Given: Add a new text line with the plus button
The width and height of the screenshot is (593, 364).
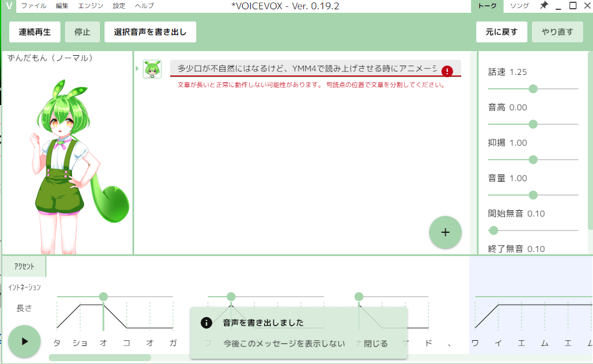Looking at the screenshot, I should (445, 232).
